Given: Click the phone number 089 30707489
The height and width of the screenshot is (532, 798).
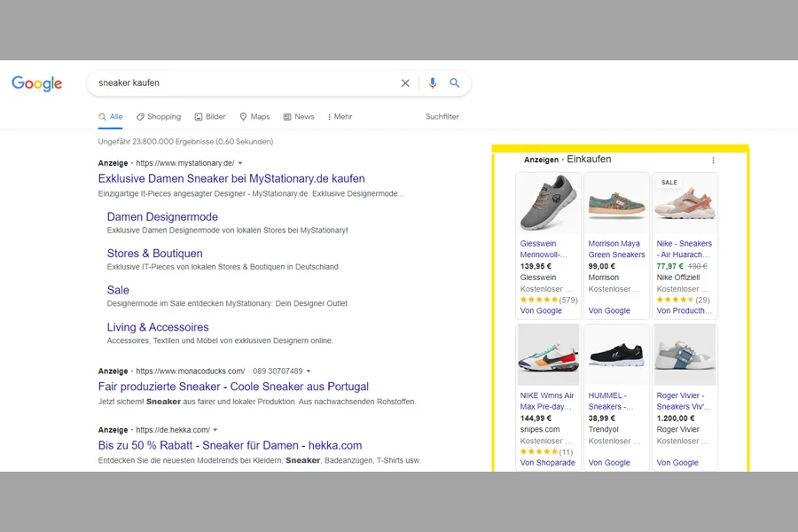Looking at the screenshot, I should (x=278, y=372).
